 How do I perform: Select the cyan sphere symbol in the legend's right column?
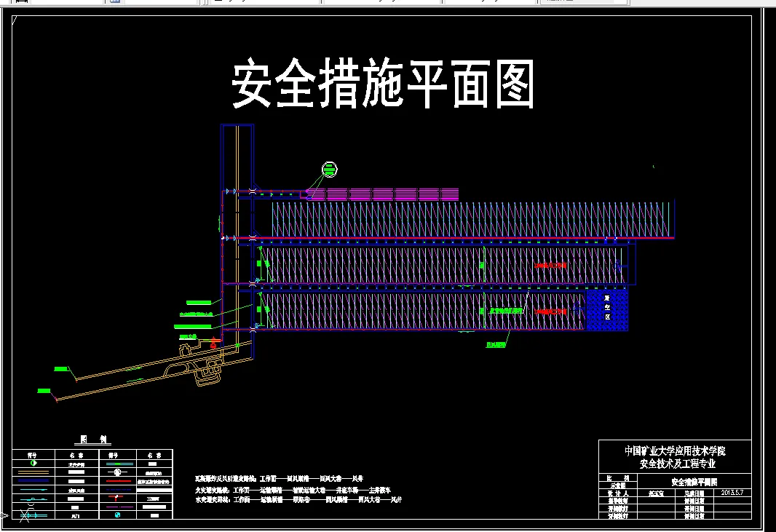point(117,515)
